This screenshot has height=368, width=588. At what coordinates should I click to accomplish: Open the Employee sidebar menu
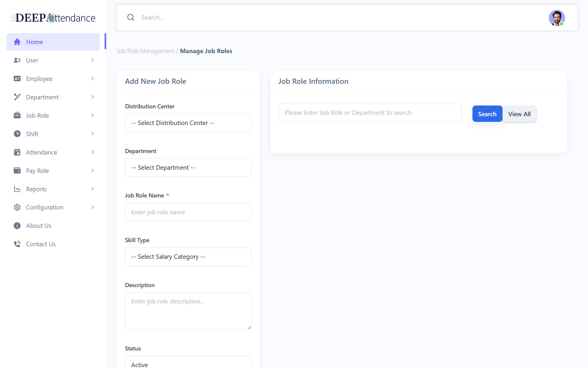53,79
